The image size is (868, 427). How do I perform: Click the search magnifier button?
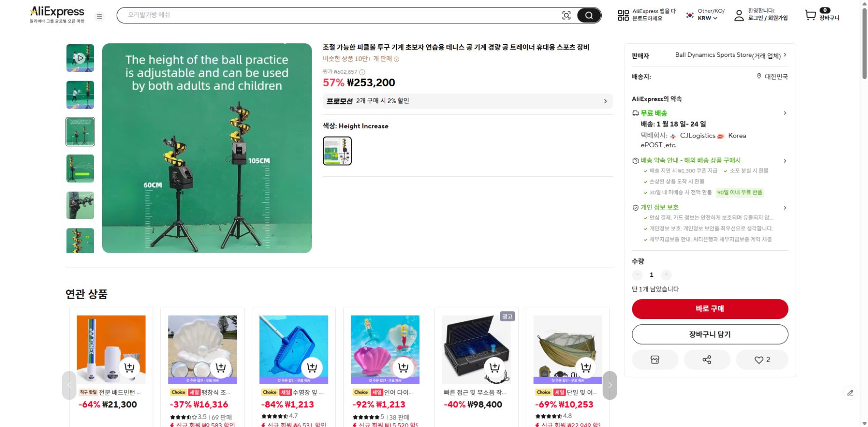[x=589, y=15]
